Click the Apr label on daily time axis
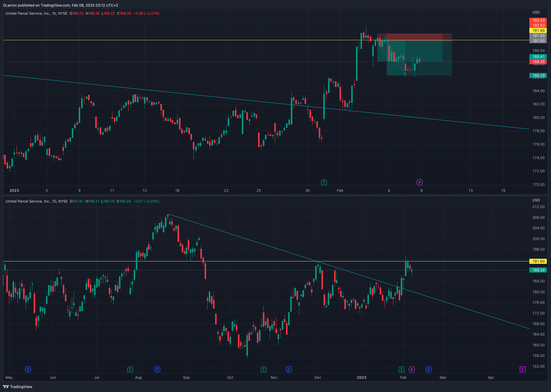The height and width of the screenshot is (392, 551). click(491, 378)
